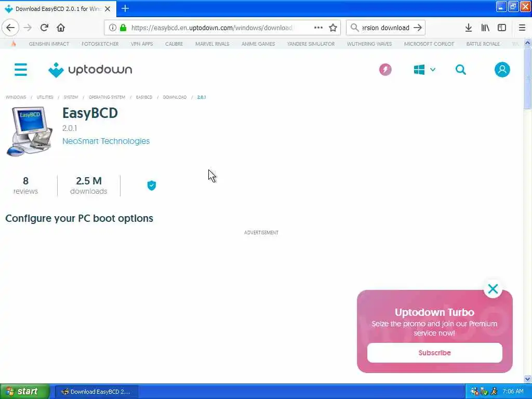Open NeoSmart Technologies developer page
Image resolution: width=532 pixels, height=399 pixels.
coord(106,141)
